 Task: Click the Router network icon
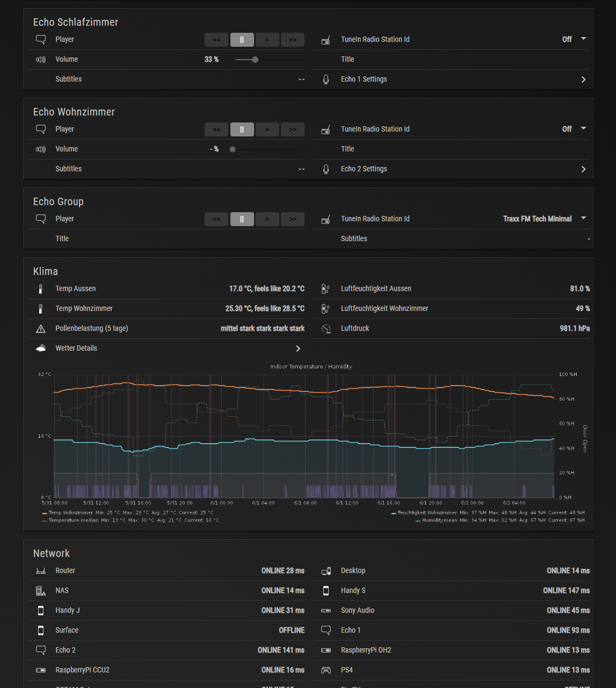point(41,571)
